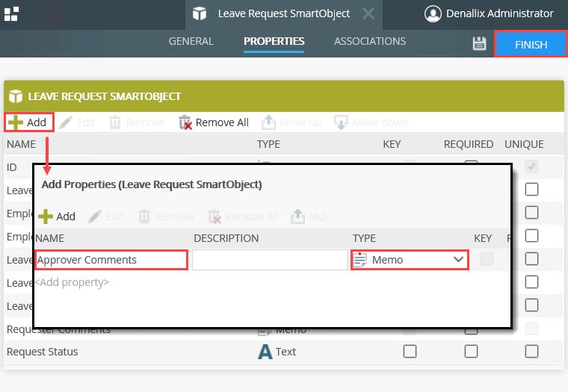This screenshot has width=568, height=392.
Task: Click Remove in the main properties toolbar
Action: [x=137, y=122]
